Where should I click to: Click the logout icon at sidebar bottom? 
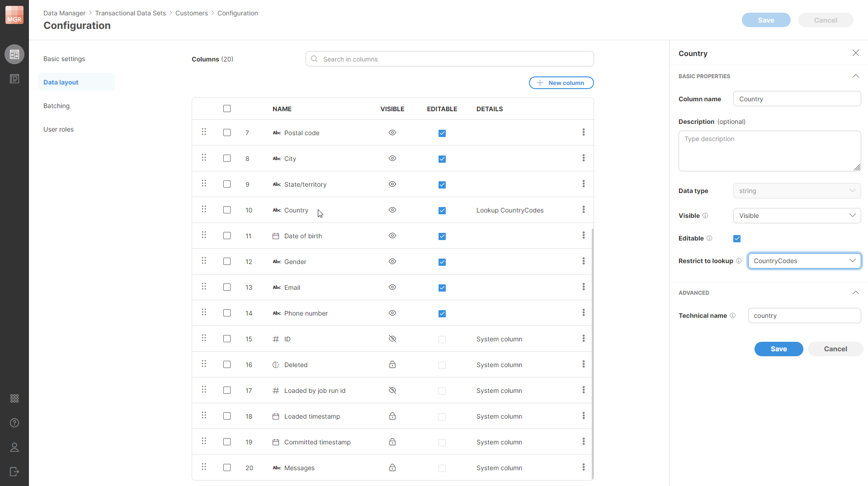click(x=14, y=472)
